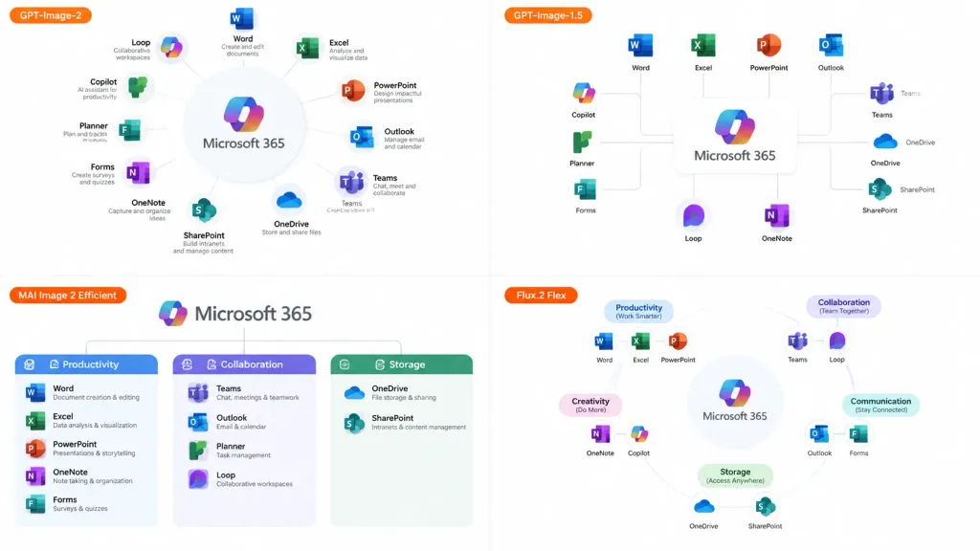Click the OneDrive icon in the MAI Storage list
This screenshot has width=980, height=551.
point(354,392)
